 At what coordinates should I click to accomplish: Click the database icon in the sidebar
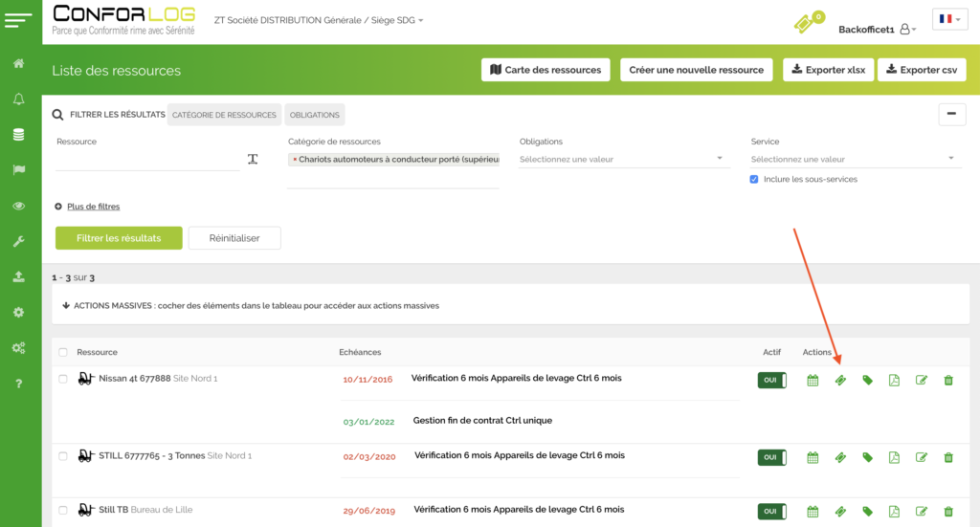pos(18,135)
